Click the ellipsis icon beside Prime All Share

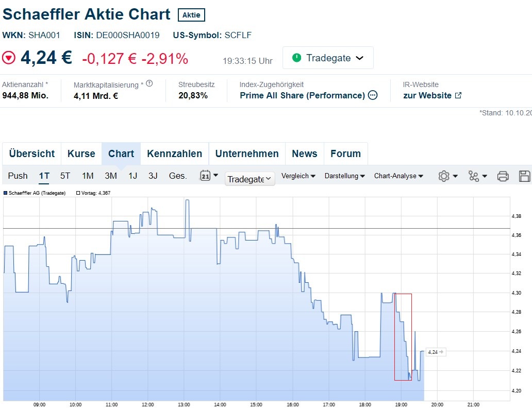pos(373,95)
